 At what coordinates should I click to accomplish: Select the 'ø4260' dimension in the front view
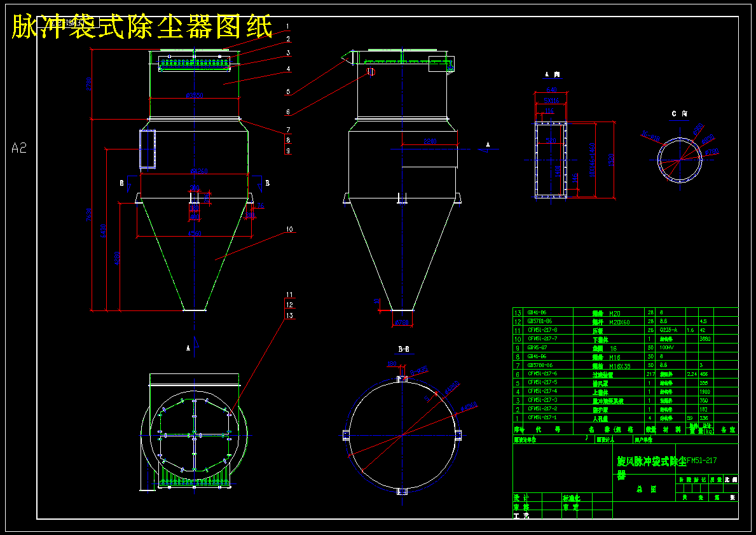click(198, 170)
